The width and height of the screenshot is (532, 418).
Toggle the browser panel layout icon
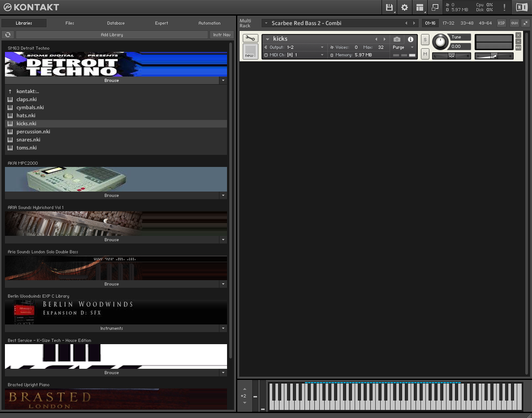420,7
